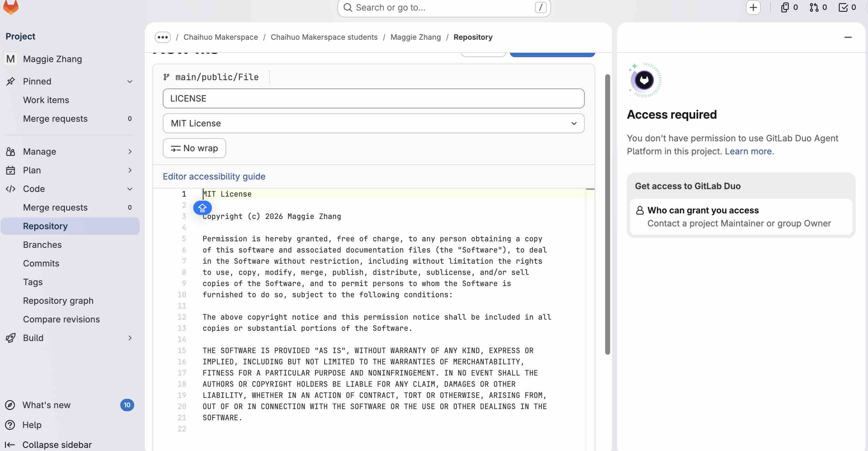Image resolution: width=868 pixels, height=451 pixels.
Task: Expand the Manage section chevron
Action: tap(130, 152)
